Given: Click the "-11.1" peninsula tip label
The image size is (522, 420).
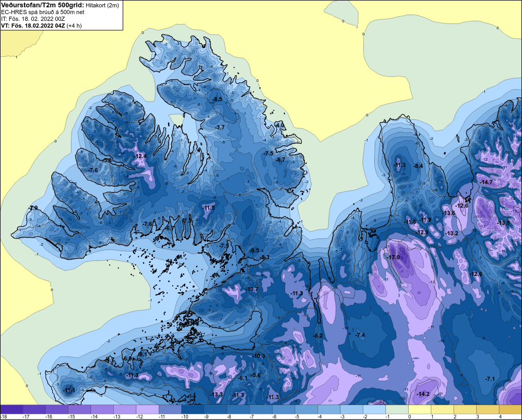Looking at the screenshot, I should click(69, 390).
